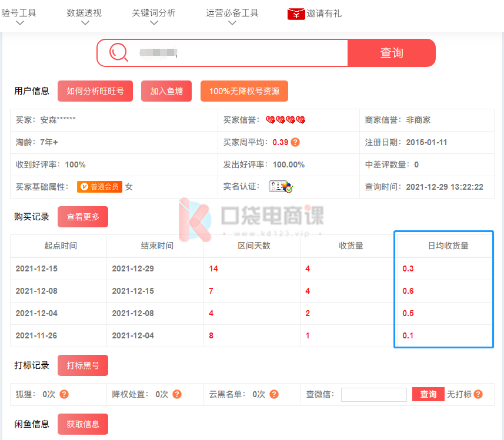Click the 获取信息 button for 闲鱼信息
The width and height of the screenshot is (504, 440).
coord(83,424)
